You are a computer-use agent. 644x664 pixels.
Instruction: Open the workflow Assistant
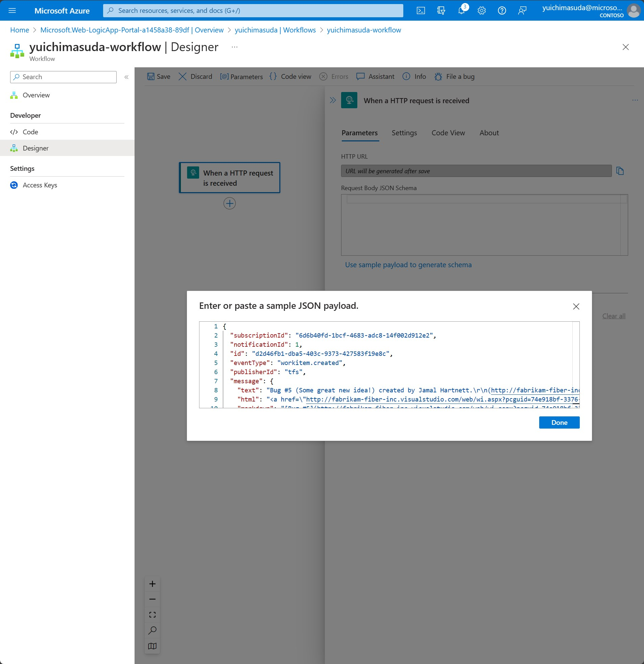(375, 76)
